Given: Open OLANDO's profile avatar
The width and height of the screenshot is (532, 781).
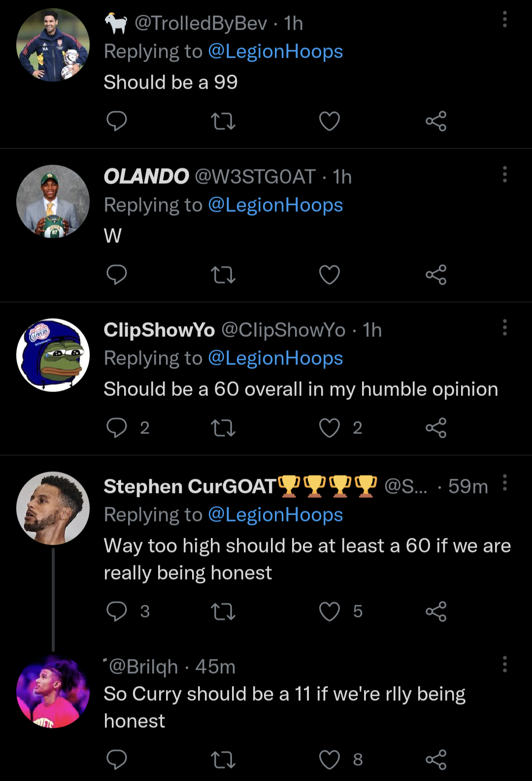Looking at the screenshot, I should 53,201.
